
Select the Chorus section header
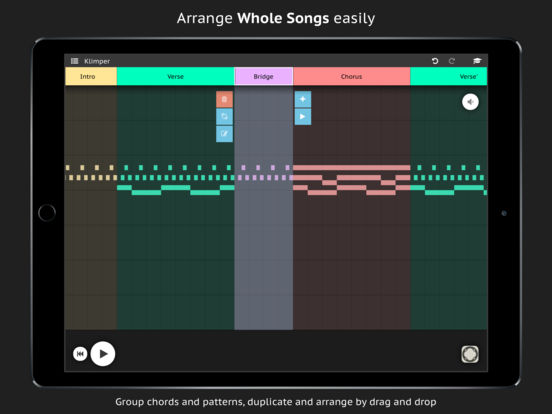click(x=352, y=76)
